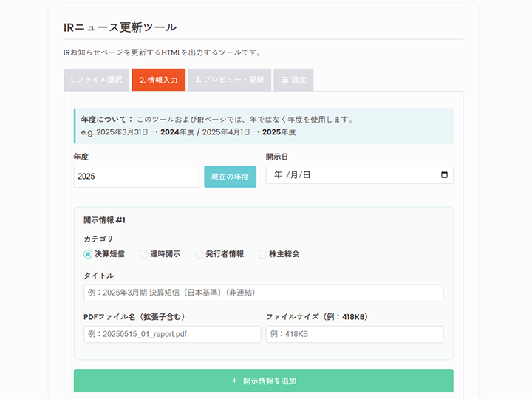The width and height of the screenshot is (532, 399).
Task: Select the 決算短信 category radio button
Action: coord(88,254)
